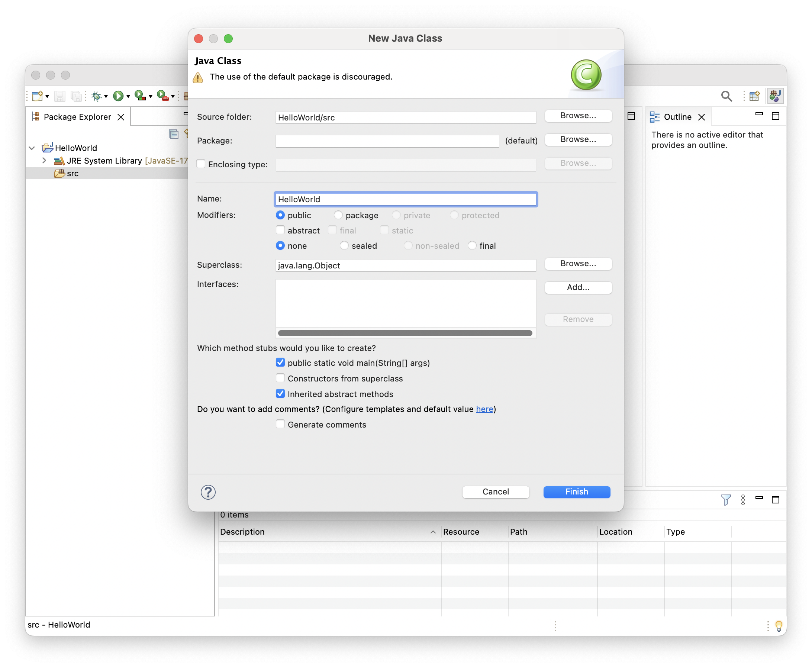Select the sealed radio button
Viewport: 812px width, 667px height.
coord(344,245)
